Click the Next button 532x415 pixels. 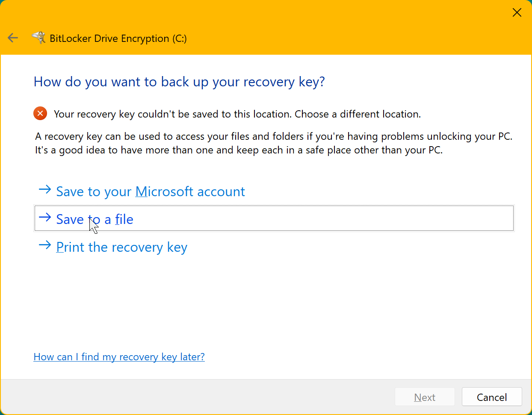(x=425, y=397)
